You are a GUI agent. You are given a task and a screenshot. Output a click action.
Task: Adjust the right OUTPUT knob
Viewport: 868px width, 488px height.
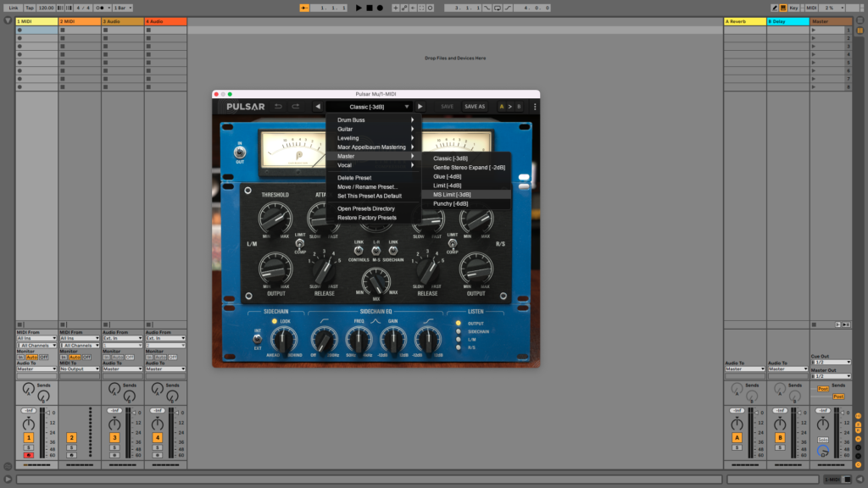pyautogui.click(x=476, y=269)
